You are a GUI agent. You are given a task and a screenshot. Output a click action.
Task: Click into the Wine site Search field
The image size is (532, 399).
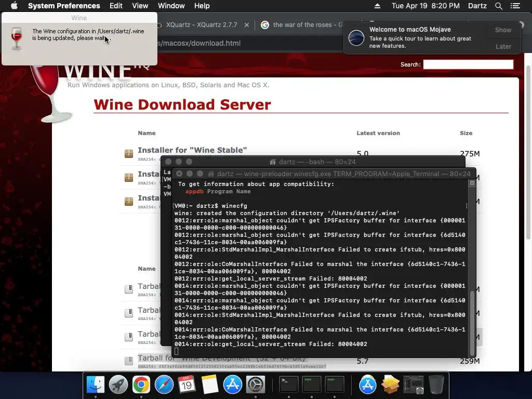click(468, 64)
